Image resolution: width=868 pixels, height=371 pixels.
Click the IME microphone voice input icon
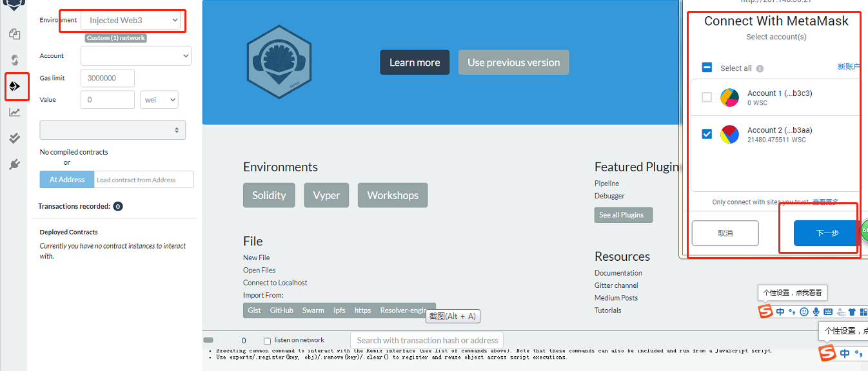coord(816,312)
